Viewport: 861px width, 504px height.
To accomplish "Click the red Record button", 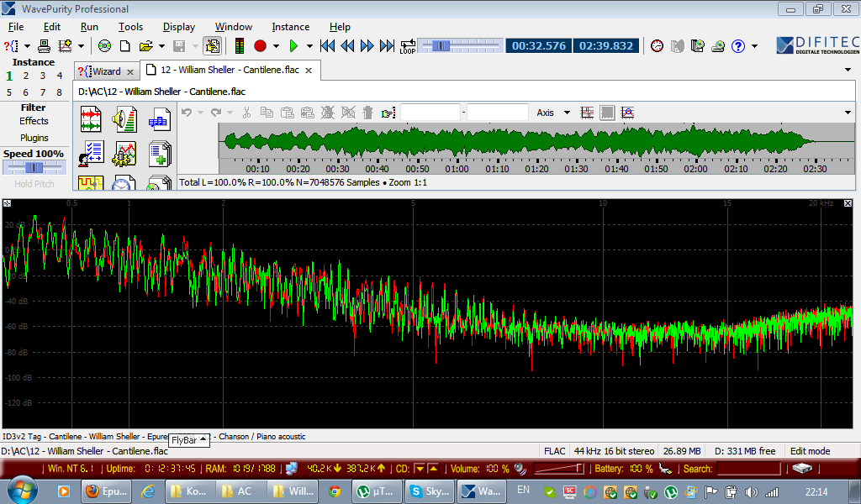I will tap(260, 45).
